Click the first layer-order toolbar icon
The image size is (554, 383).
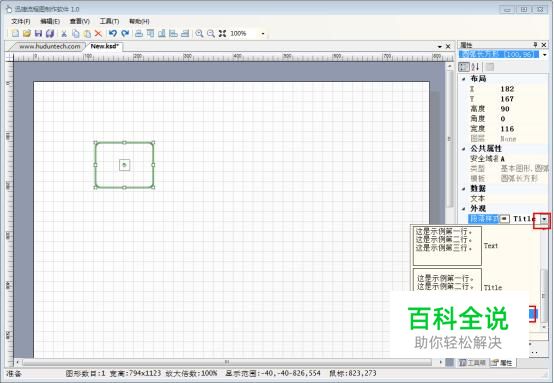pyautogui.click(x=139, y=34)
